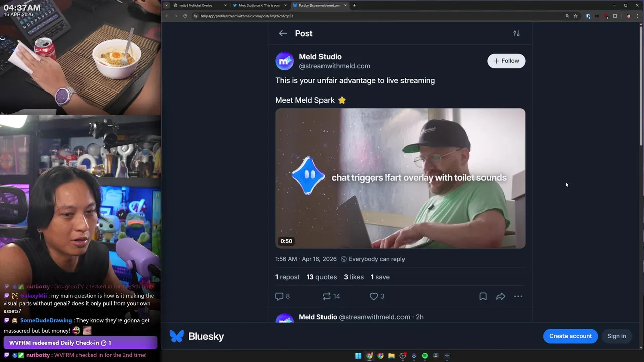View the 13 quotes list
The width and height of the screenshot is (644, 362).
tap(321, 277)
